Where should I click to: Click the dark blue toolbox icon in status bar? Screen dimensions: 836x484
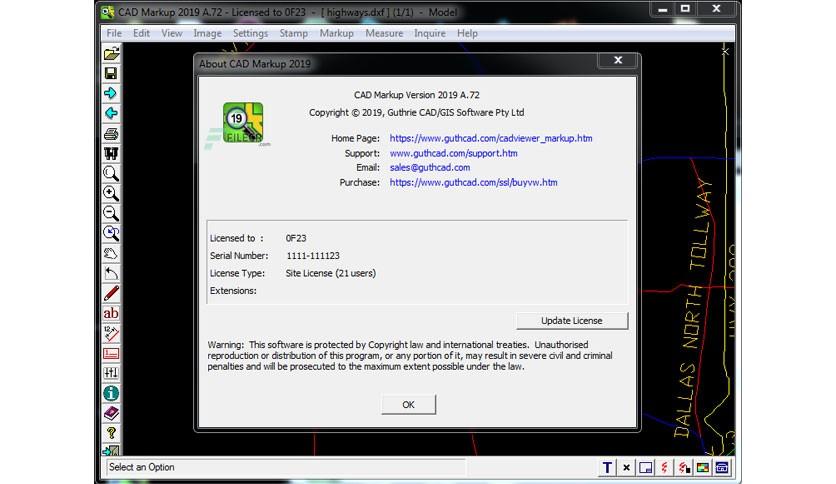pos(722,467)
